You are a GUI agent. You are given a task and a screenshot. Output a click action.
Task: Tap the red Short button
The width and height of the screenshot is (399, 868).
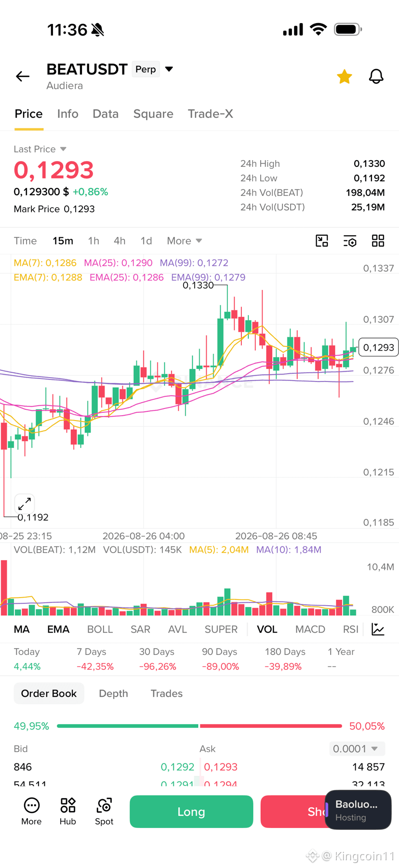[x=293, y=812]
